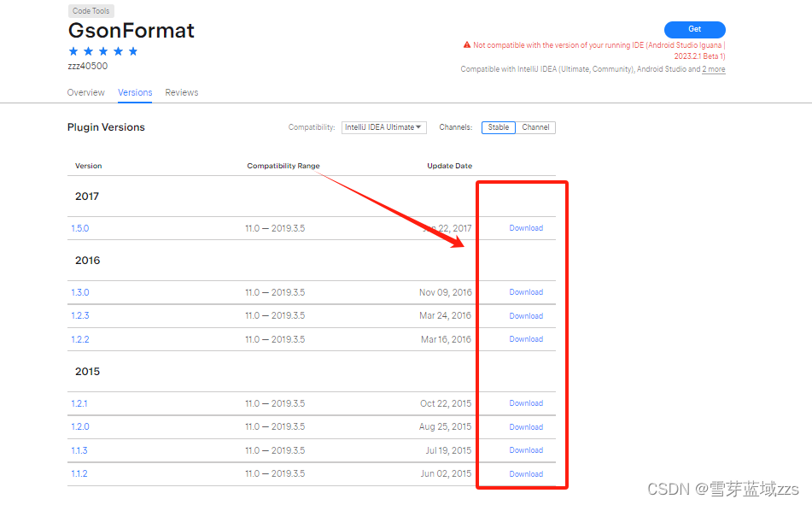Click the 'Mar 16, 2016' date
The width and height of the screenshot is (812, 505).
446,339
